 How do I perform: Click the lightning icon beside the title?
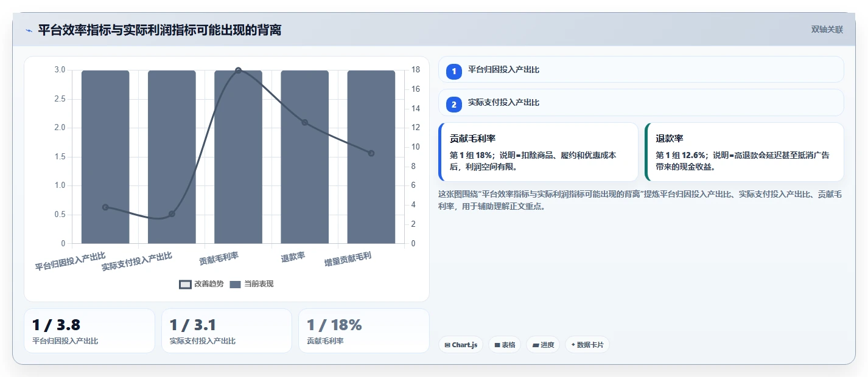(29, 30)
